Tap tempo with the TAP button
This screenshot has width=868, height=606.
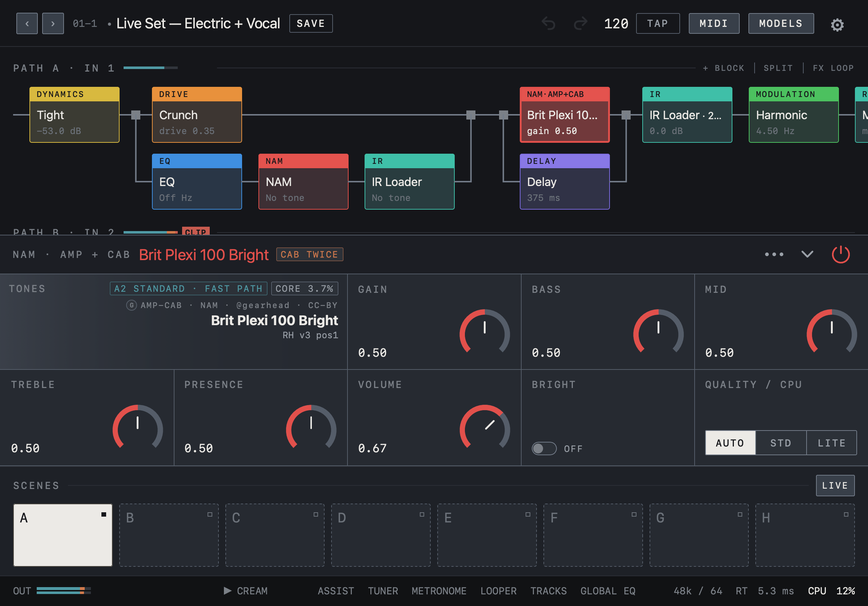[658, 23]
